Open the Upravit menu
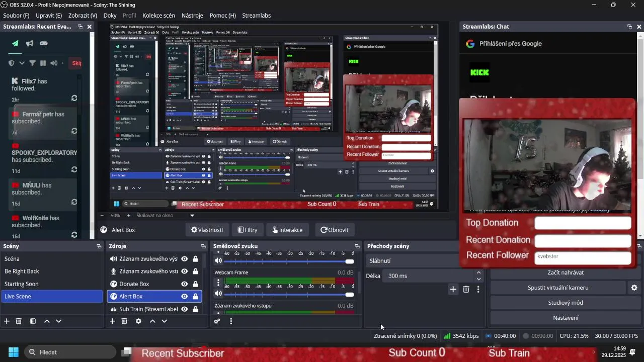Image resolution: width=644 pixels, height=362 pixels. click(x=49, y=16)
